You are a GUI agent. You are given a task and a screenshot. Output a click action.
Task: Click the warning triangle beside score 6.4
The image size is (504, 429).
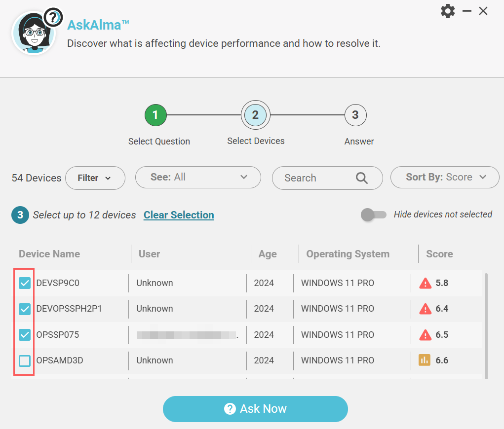click(425, 309)
